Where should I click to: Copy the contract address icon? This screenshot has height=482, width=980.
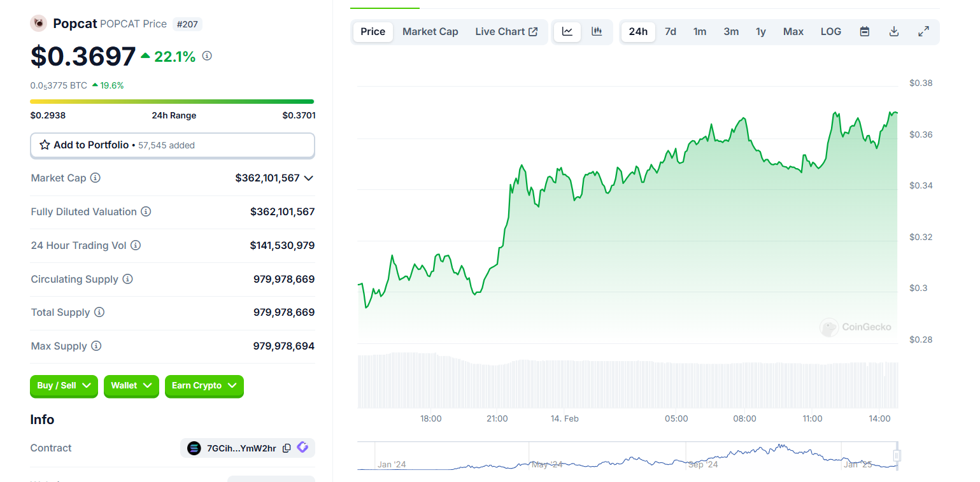[x=287, y=448]
